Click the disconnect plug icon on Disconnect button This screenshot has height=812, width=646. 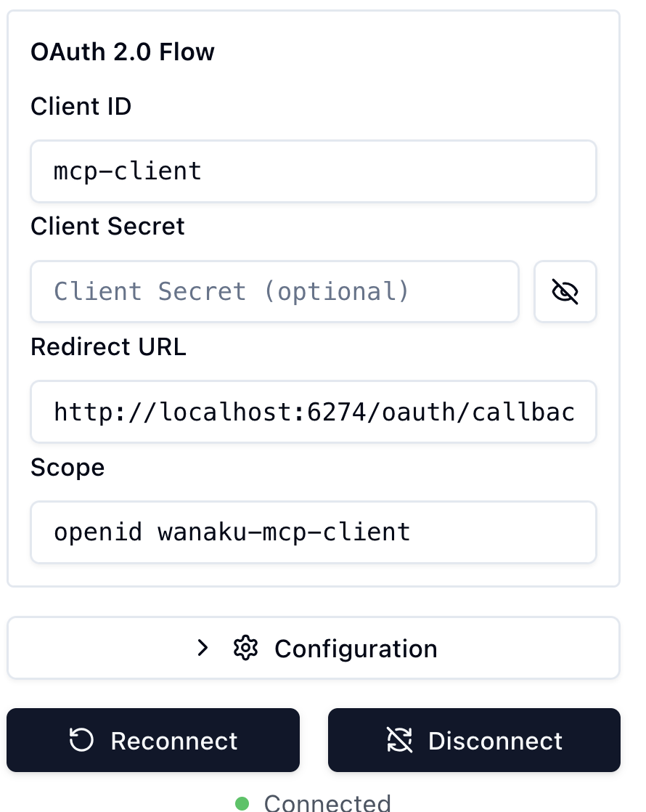pyautogui.click(x=400, y=740)
